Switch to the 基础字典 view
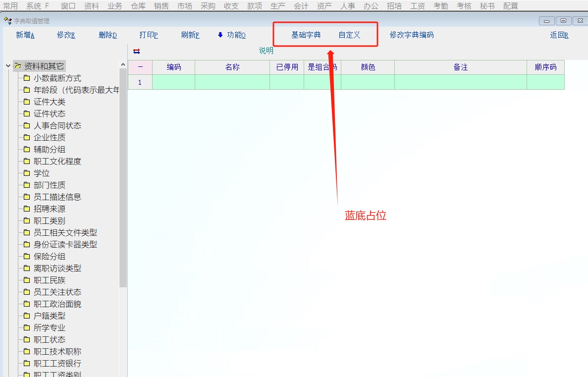Screen dimensions: 588x377 click(x=306, y=35)
